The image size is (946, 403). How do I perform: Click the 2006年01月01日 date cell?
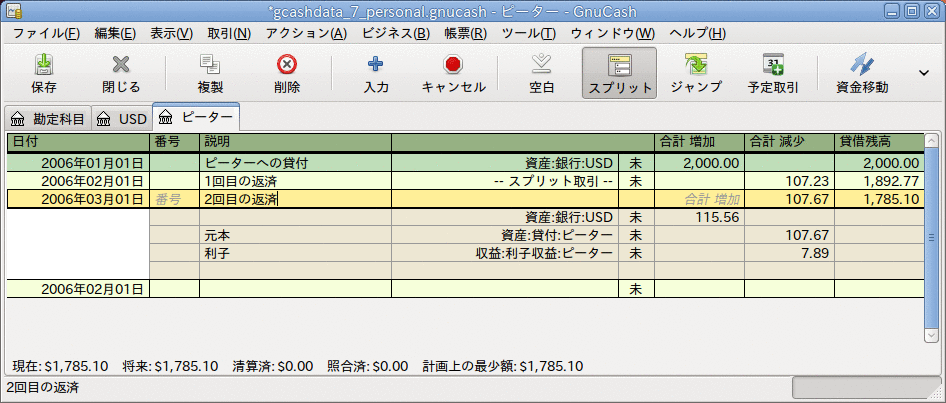(78, 163)
